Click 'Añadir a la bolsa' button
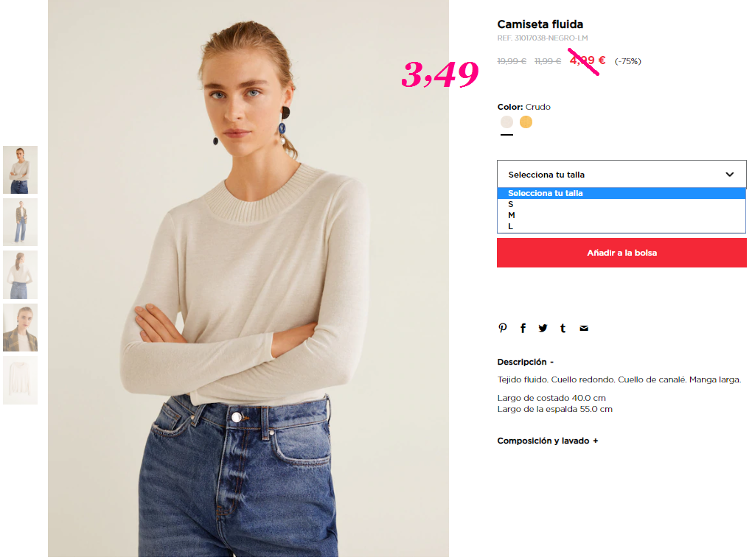The image size is (752, 560). coord(622,253)
